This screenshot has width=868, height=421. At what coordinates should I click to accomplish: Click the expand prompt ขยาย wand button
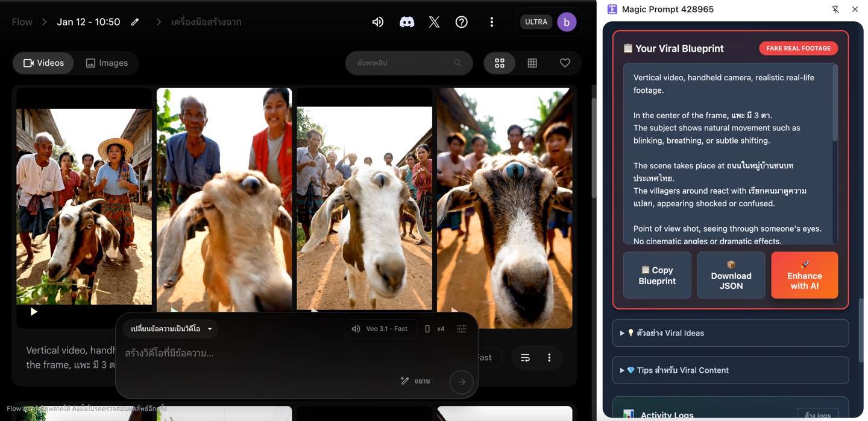point(415,381)
